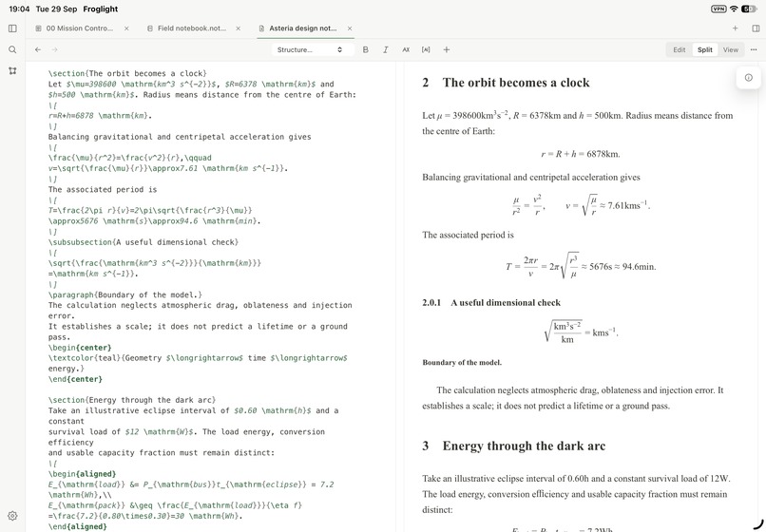Select Split view mode
This screenshot has height=532, width=766.
click(x=705, y=49)
